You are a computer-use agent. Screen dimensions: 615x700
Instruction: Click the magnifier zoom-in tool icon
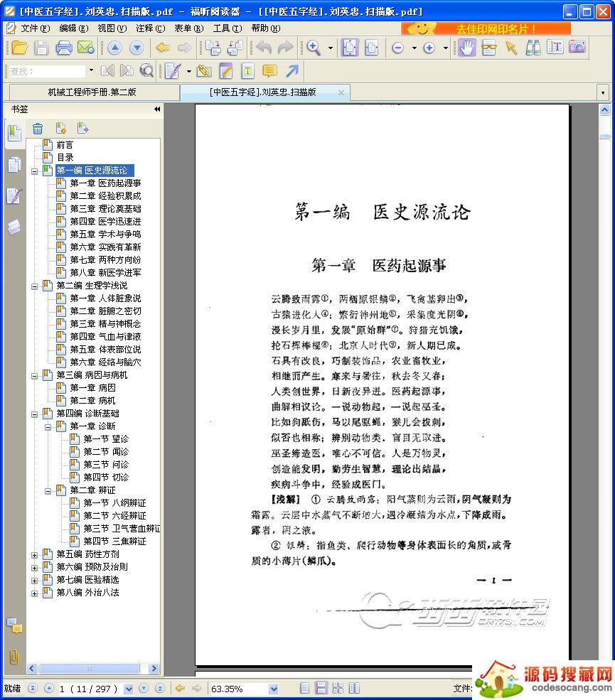coord(314,48)
